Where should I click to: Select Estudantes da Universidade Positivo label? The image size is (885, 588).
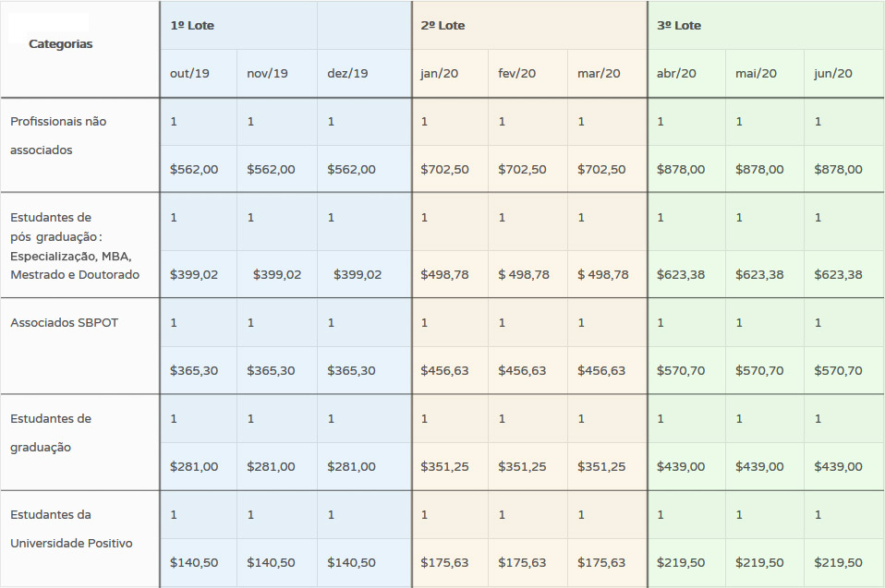(71, 529)
